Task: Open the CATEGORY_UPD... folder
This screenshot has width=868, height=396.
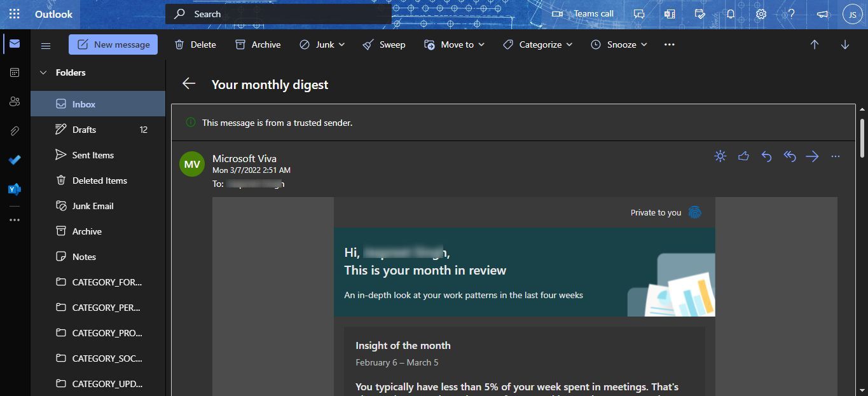Action: (x=99, y=384)
